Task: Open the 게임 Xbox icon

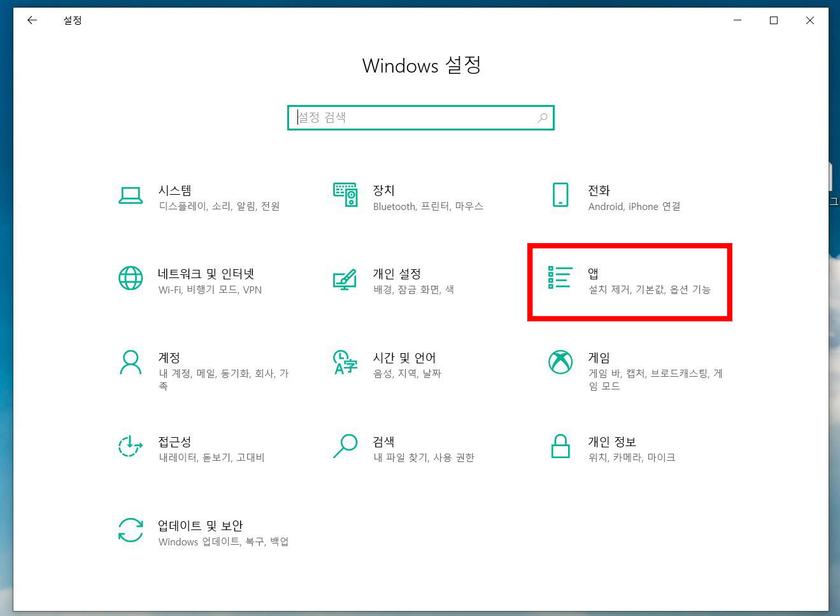Action: [560, 362]
